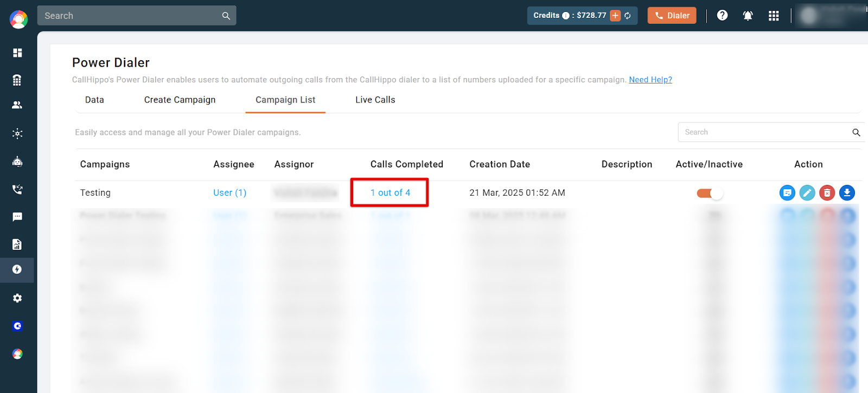Click the Creation Date column header

pyautogui.click(x=500, y=164)
